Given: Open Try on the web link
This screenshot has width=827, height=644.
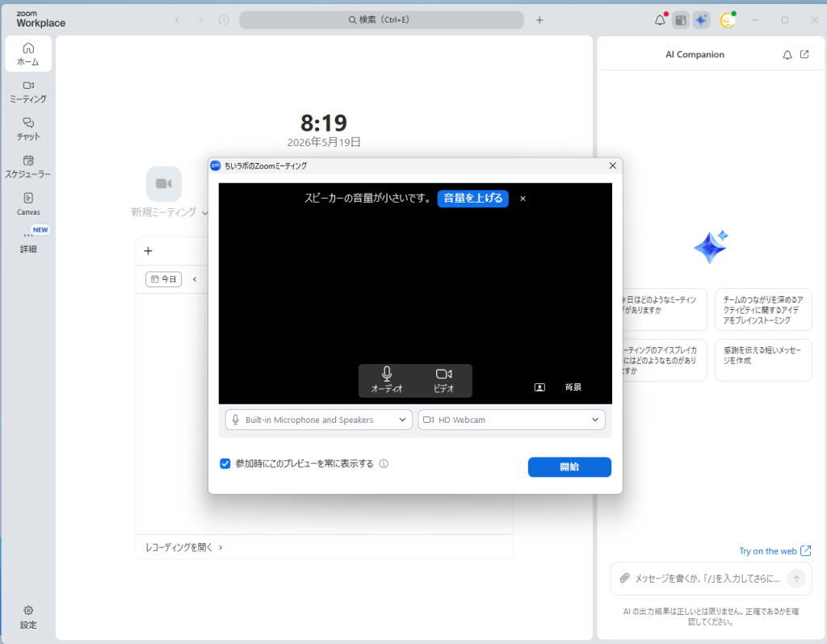Looking at the screenshot, I should (x=775, y=550).
